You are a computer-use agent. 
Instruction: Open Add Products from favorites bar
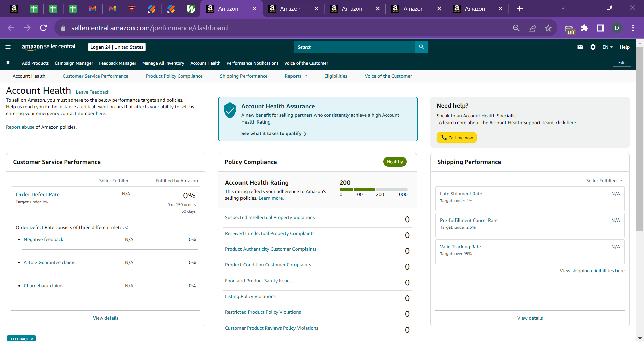(35, 63)
